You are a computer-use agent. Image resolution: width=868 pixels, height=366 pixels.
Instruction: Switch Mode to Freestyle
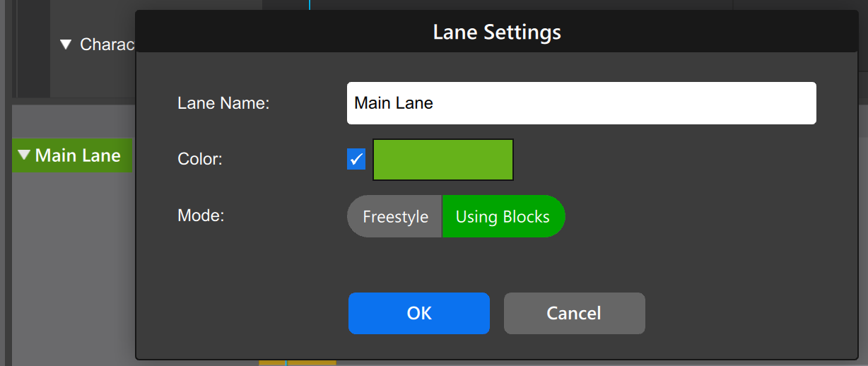(x=394, y=216)
